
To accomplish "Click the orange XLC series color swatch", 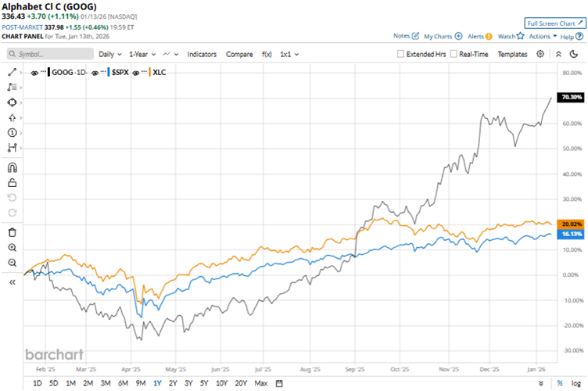I will pos(149,73).
